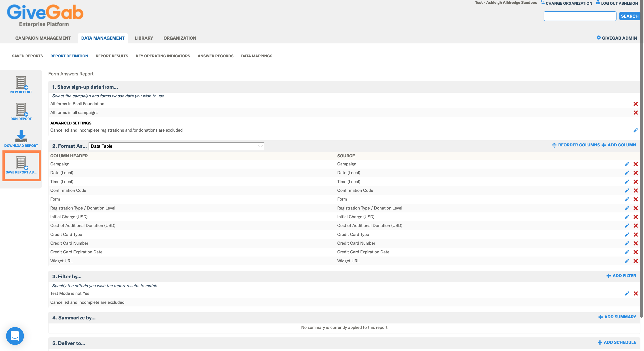Delete Credit Card Expiration Date column

(636, 252)
